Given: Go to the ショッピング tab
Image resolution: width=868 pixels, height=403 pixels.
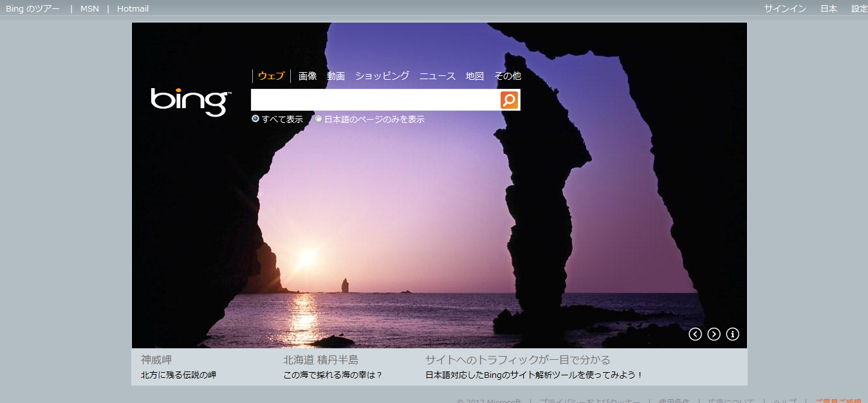Looking at the screenshot, I should [x=382, y=76].
